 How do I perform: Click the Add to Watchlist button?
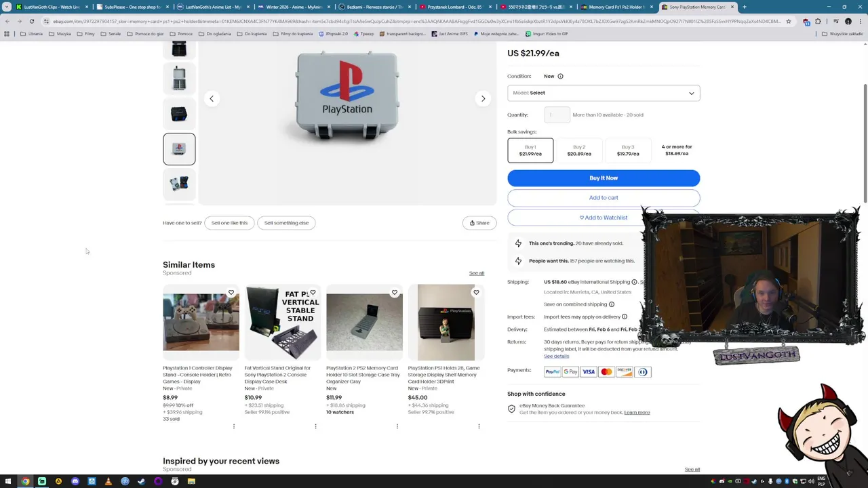coord(604,218)
